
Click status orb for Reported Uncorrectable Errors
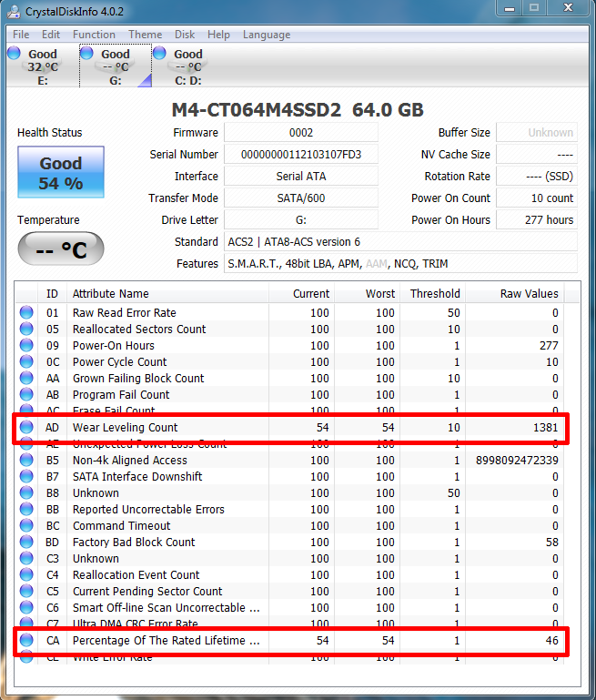pos(26,509)
